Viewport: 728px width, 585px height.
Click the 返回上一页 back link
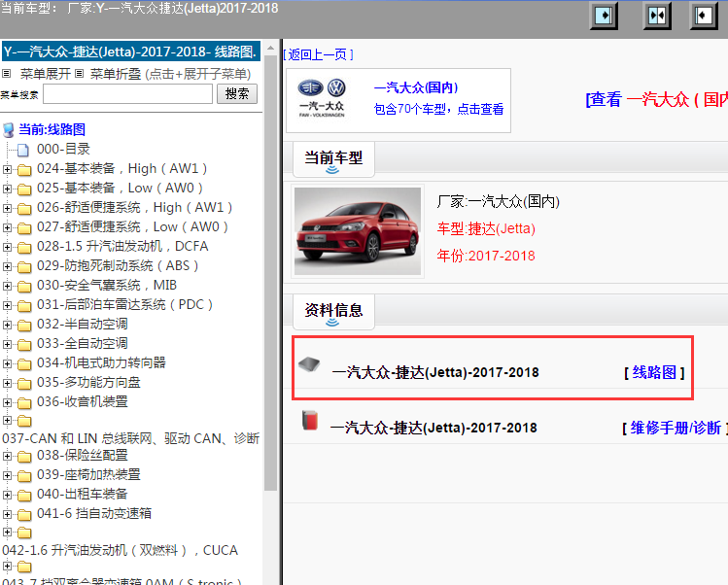pos(318,54)
